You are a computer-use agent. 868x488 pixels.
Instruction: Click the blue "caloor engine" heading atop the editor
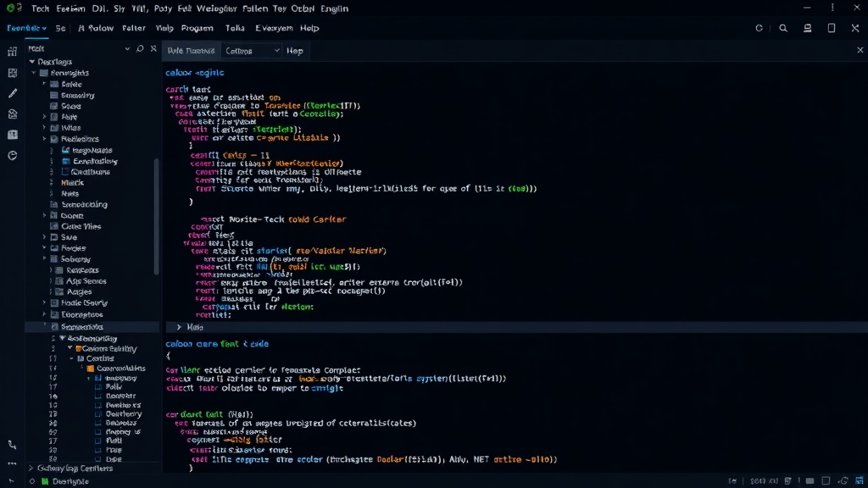pos(195,73)
